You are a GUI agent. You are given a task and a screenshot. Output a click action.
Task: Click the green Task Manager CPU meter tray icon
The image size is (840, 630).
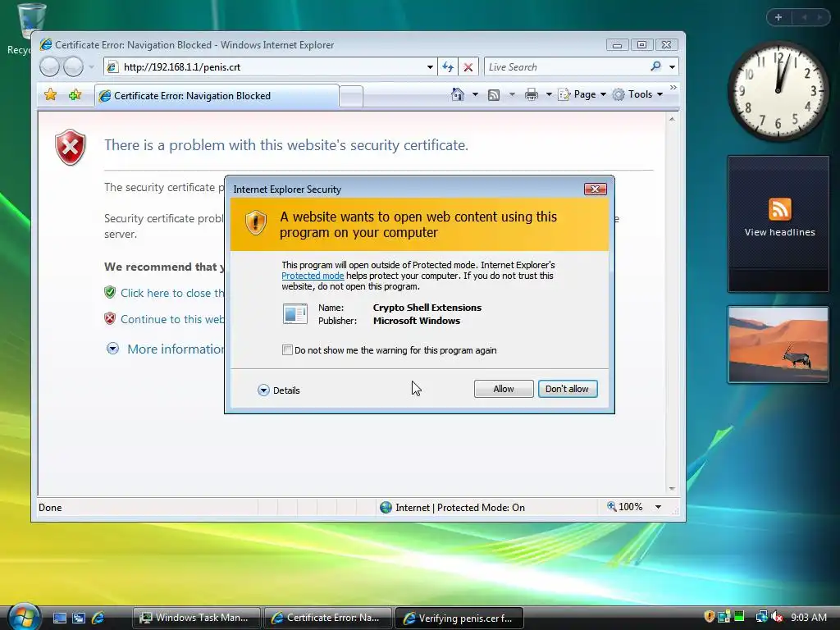[x=739, y=617]
